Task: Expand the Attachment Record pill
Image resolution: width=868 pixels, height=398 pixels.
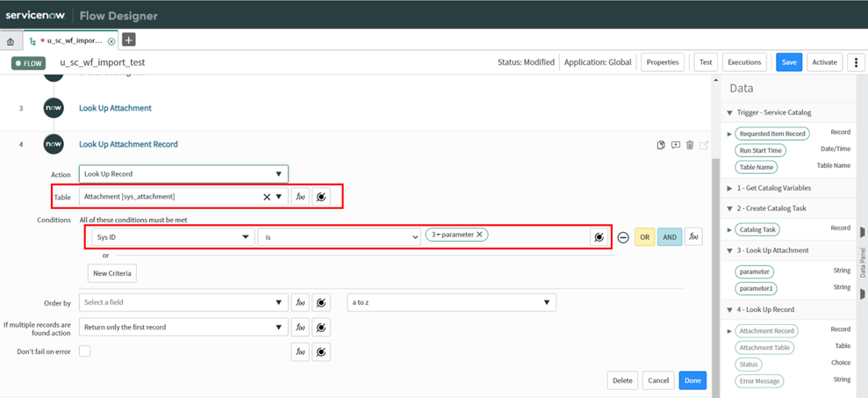Action: point(729,331)
